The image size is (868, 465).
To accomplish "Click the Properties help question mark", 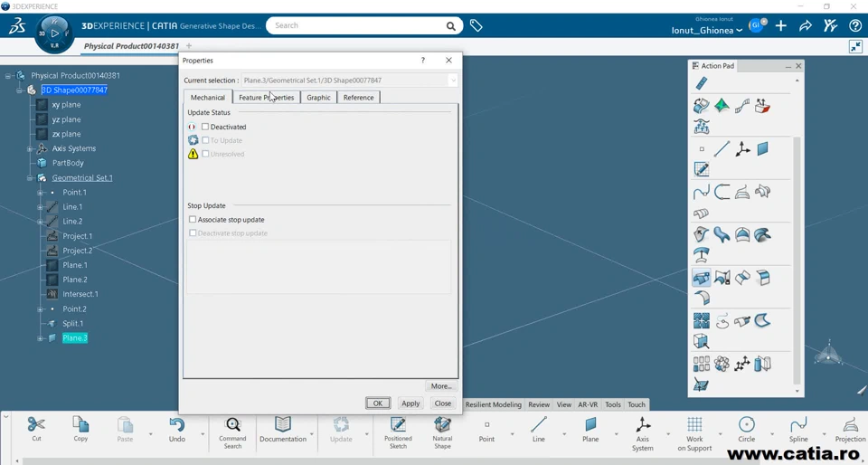I will click(423, 61).
